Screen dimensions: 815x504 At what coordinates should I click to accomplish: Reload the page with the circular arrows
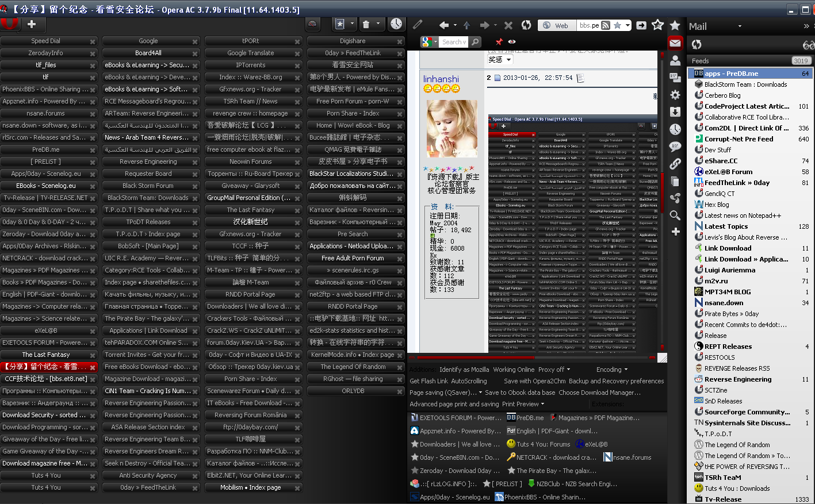coord(526,25)
